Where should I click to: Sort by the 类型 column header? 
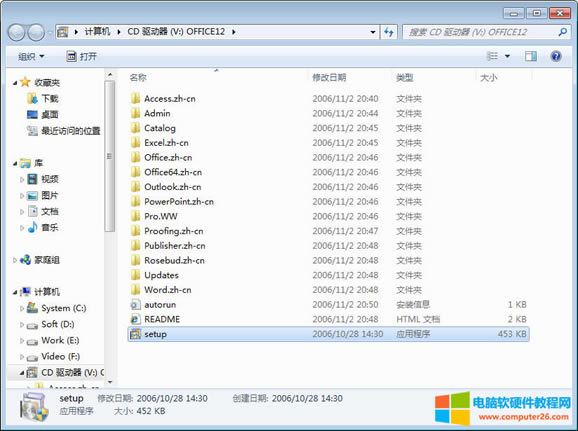coord(404,77)
